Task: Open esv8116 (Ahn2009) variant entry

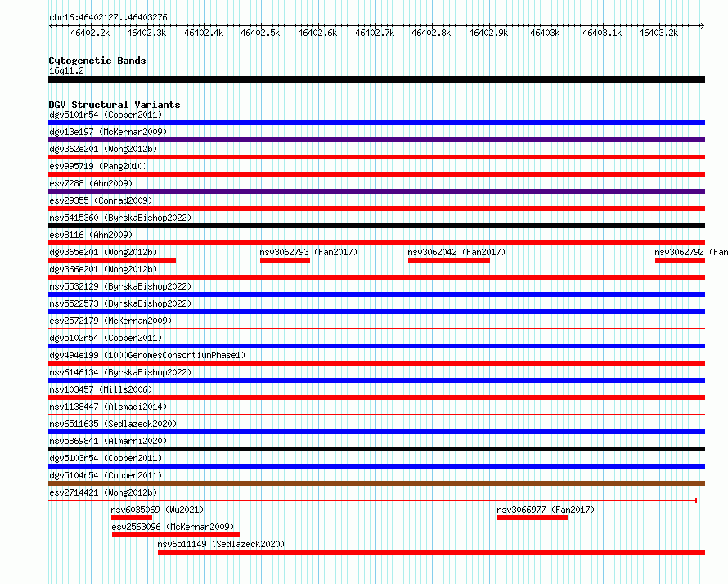Action: tap(91, 235)
